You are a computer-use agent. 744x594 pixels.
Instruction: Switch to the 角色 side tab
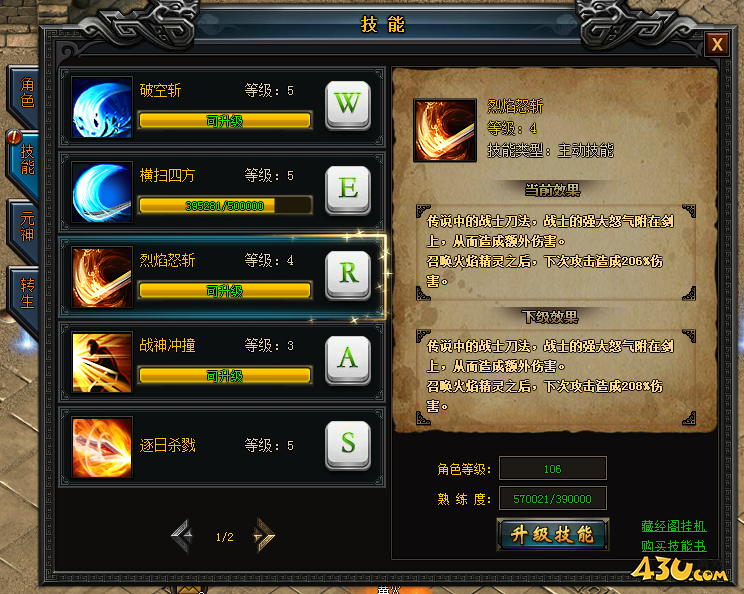[26, 93]
